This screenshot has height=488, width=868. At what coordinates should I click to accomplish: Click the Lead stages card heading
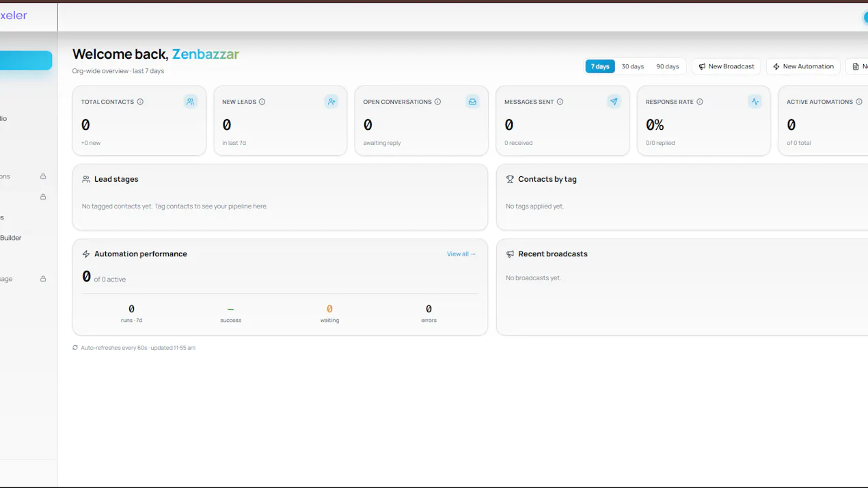(x=116, y=179)
